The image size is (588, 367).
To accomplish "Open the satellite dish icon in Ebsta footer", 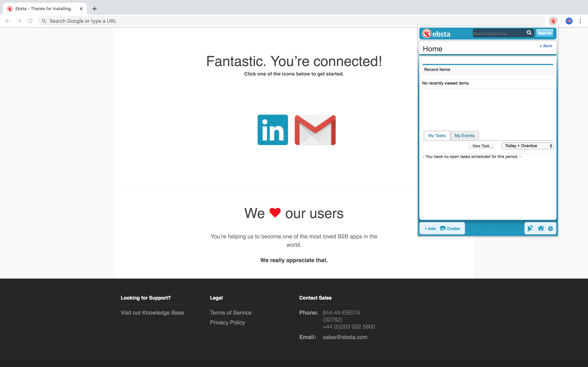I will tap(530, 228).
